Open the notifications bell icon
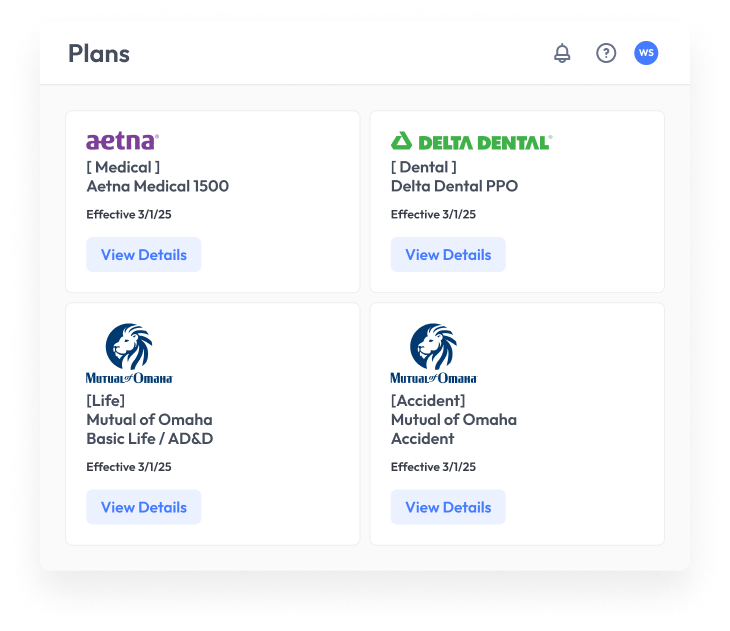Screen dimensions: 730x631 tap(562, 54)
